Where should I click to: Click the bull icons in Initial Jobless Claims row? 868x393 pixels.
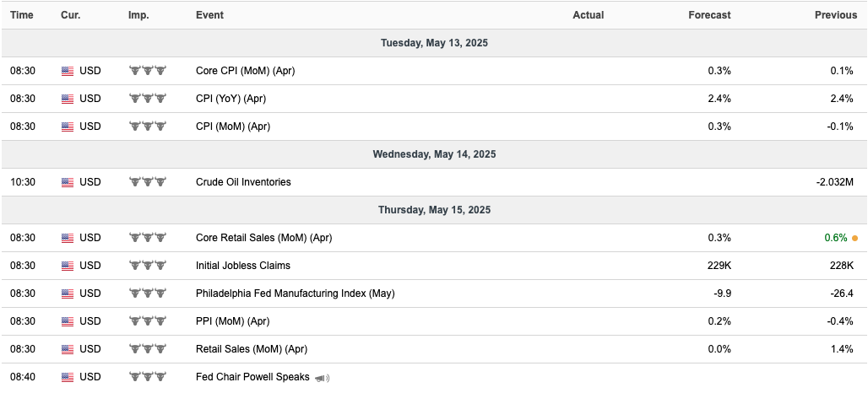pos(148,266)
